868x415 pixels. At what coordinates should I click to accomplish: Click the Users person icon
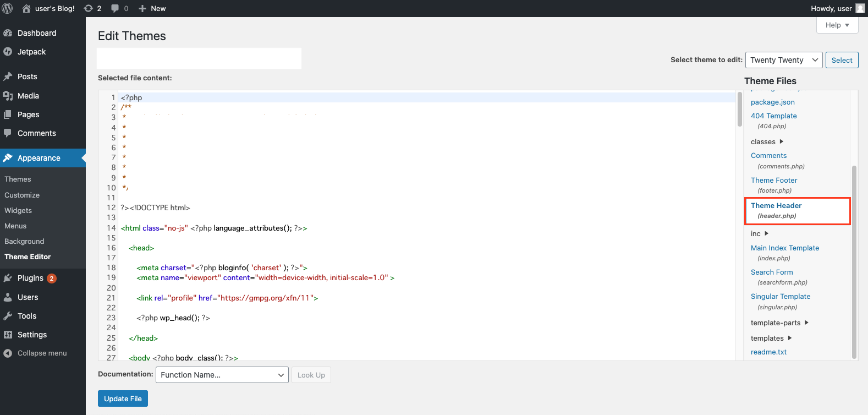[x=8, y=297]
